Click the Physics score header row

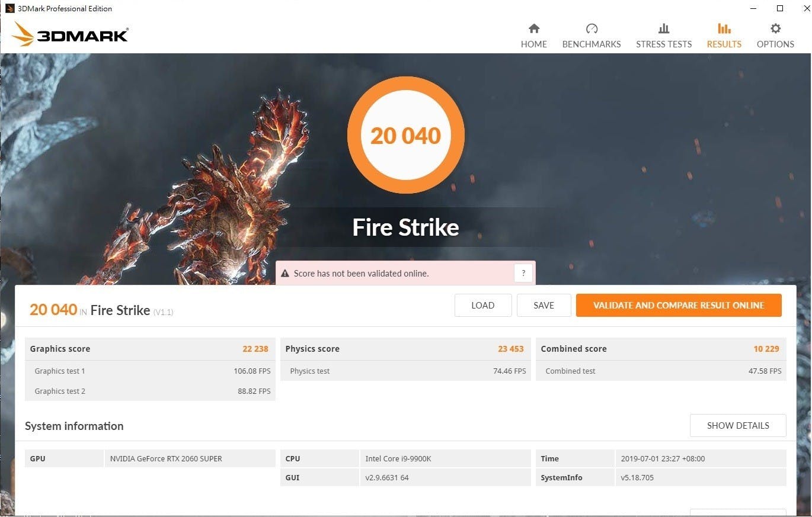pyautogui.click(x=405, y=349)
